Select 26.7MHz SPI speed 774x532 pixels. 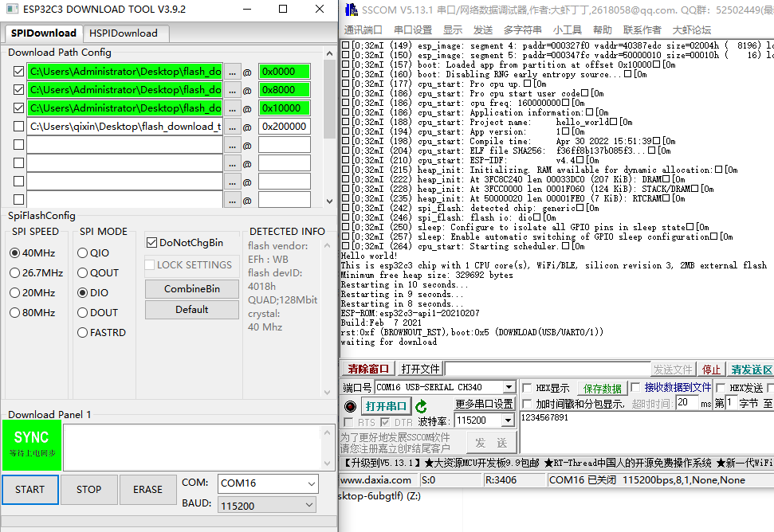15,272
